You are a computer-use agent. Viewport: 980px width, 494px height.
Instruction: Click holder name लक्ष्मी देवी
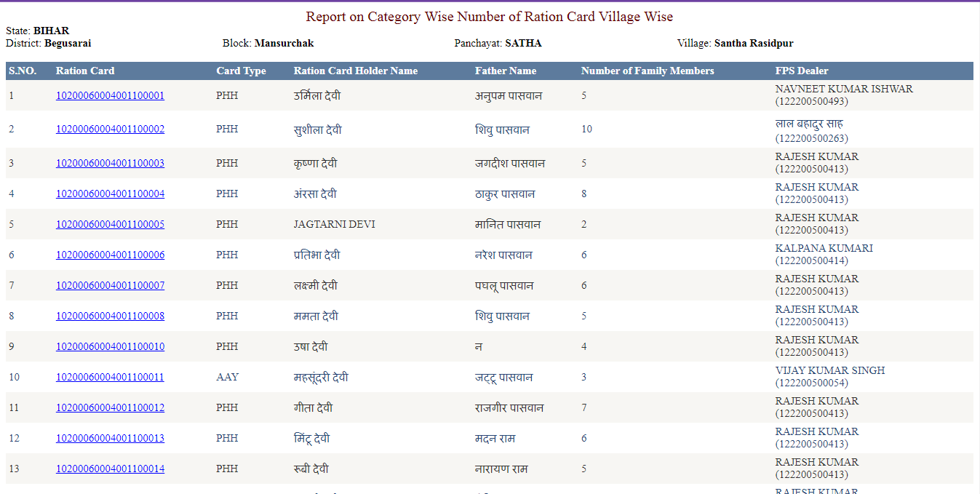[317, 285]
